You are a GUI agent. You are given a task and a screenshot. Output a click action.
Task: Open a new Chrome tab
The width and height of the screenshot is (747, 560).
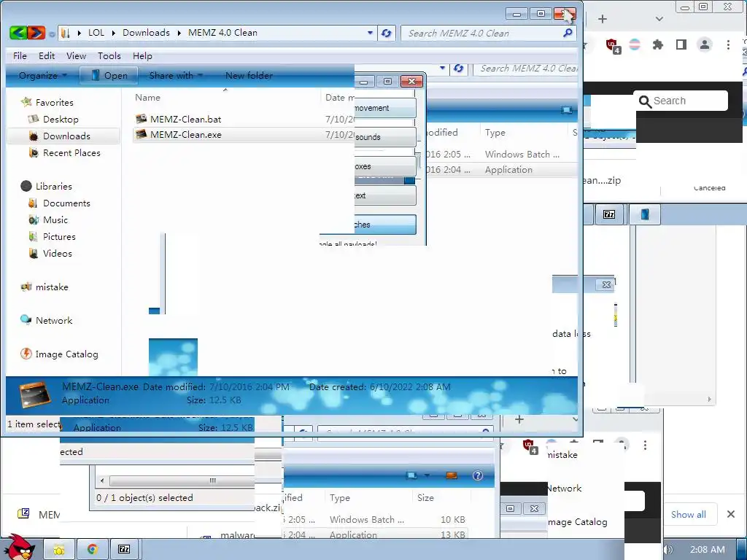coord(603,19)
